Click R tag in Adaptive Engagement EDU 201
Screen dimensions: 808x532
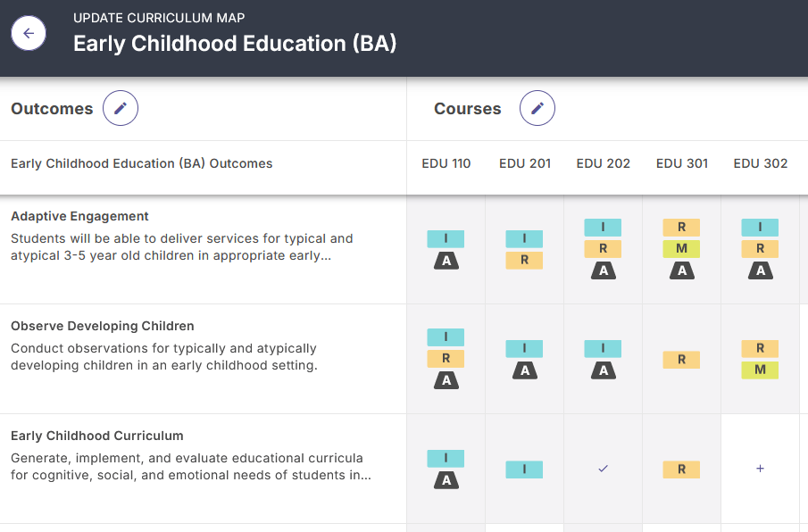click(525, 261)
